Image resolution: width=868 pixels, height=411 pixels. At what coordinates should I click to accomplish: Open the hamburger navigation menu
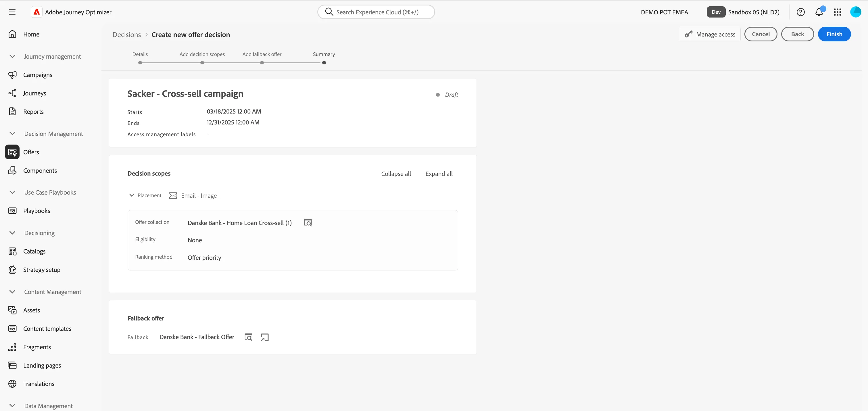(12, 12)
